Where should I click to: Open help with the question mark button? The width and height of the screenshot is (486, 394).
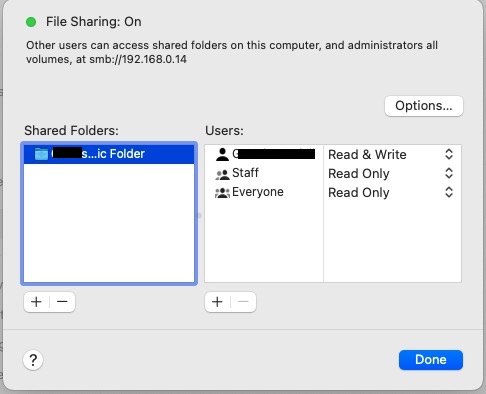pyautogui.click(x=33, y=360)
